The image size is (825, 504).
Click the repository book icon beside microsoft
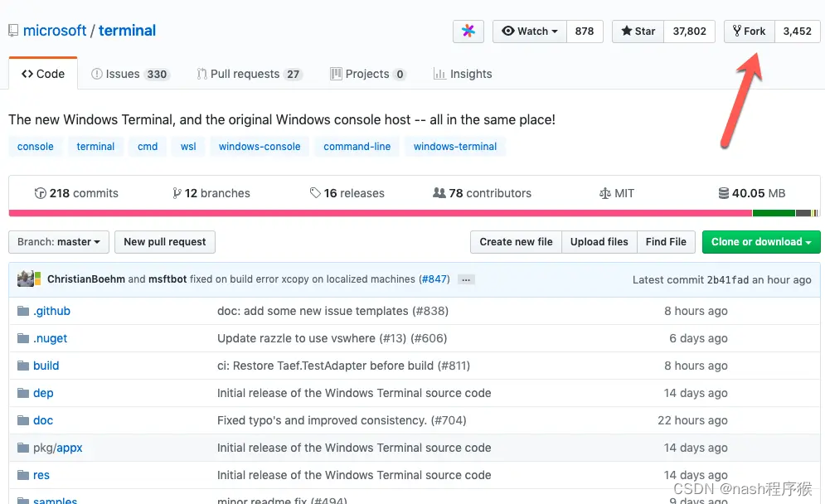coord(13,31)
